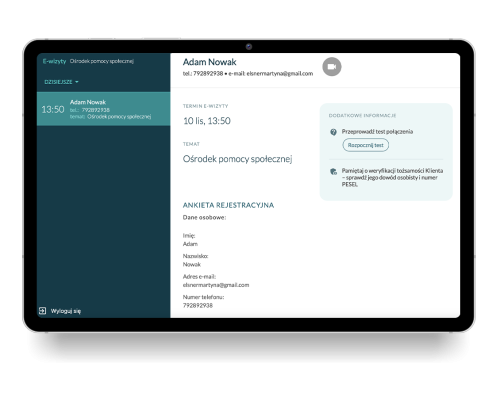The height and width of the screenshot is (397, 500).
Task: Click the Imię value Adam
Action: tap(190, 244)
